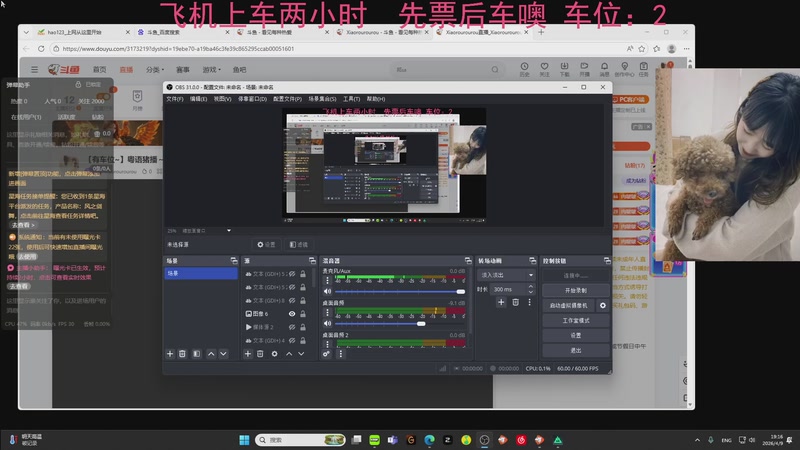Viewport: 800px width, 450px height.
Task: Open the 工具(T) menu in OBS
Action: [352, 99]
